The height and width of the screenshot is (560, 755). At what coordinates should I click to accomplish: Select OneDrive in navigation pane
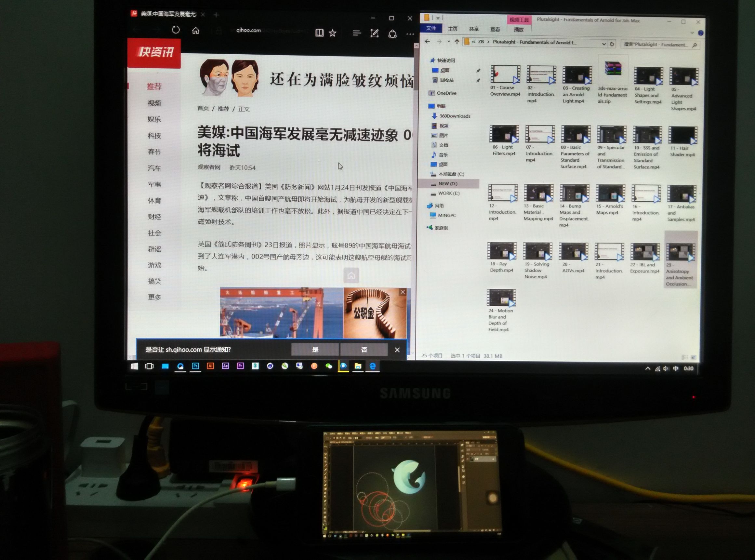pyautogui.click(x=446, y=93)
